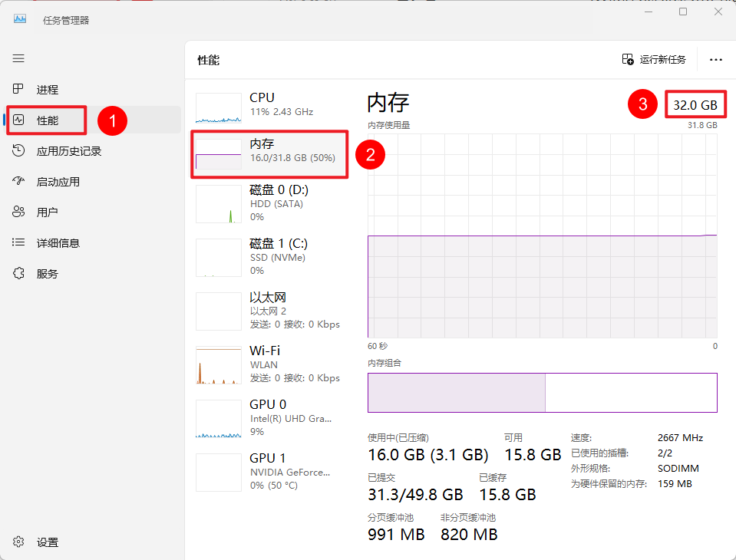This screenshot has height=560, width=736.
Task: Select GPU 0 Intel UHD Graphics entry
Action: (269, 417)
